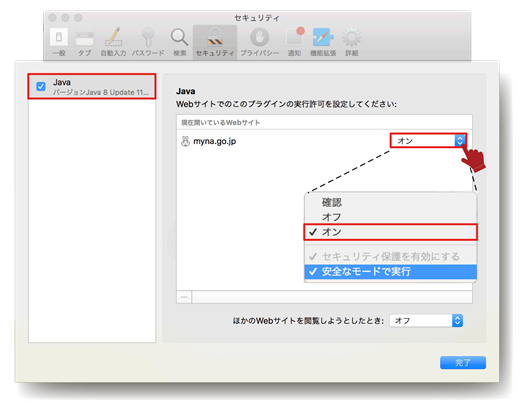Open the myna.go.jp permission dropdown
Screen dimensions: 532x407
click(428, 140)
